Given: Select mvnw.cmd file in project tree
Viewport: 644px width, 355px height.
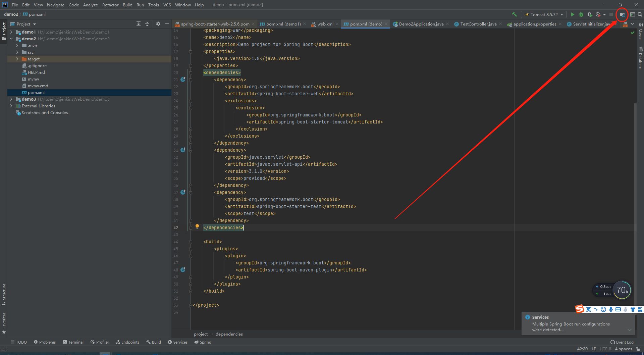Looking at the screenshot, I should click(x=38, y=86).
